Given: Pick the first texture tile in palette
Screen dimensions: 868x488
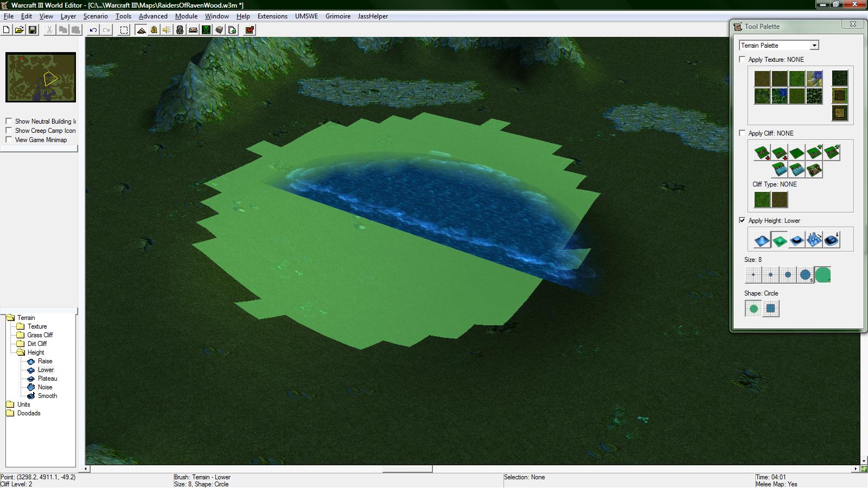Looking at the screenshot, I should point(762,79).
